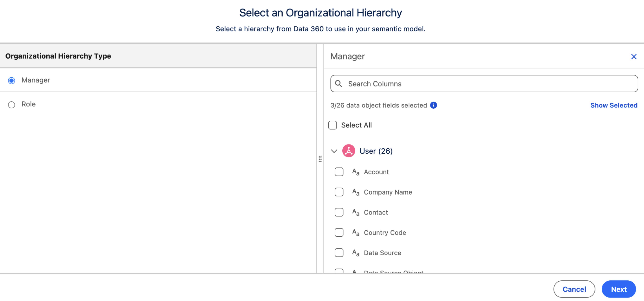Click the search magnifier icon in Search Columns
This screenshot has width=644, height=301.
(338, 84)
